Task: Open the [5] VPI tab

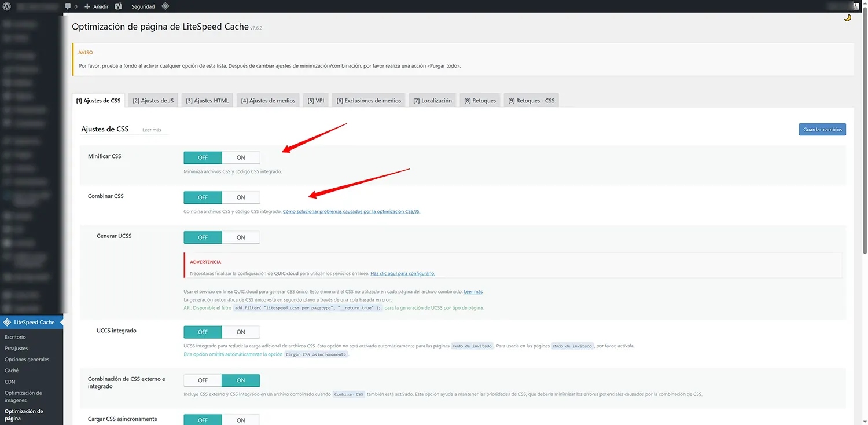Action: [x=315, y=100]
